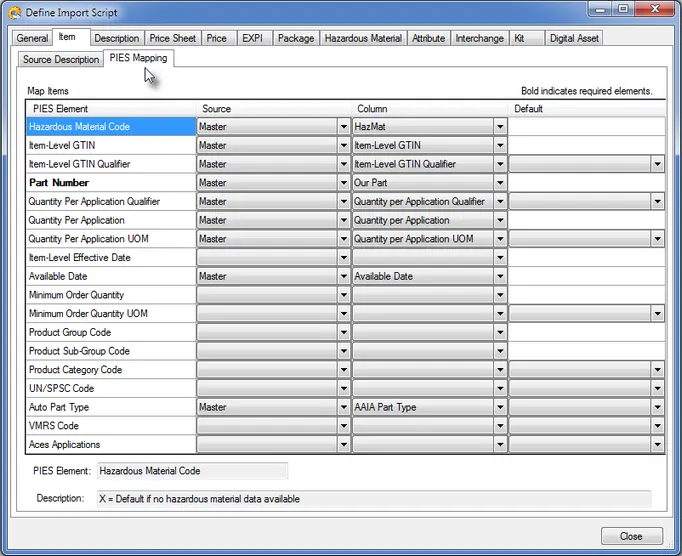The height and width of the screenshot is (556, 682).
Task: Click the Close button
Action: [631, 536]
